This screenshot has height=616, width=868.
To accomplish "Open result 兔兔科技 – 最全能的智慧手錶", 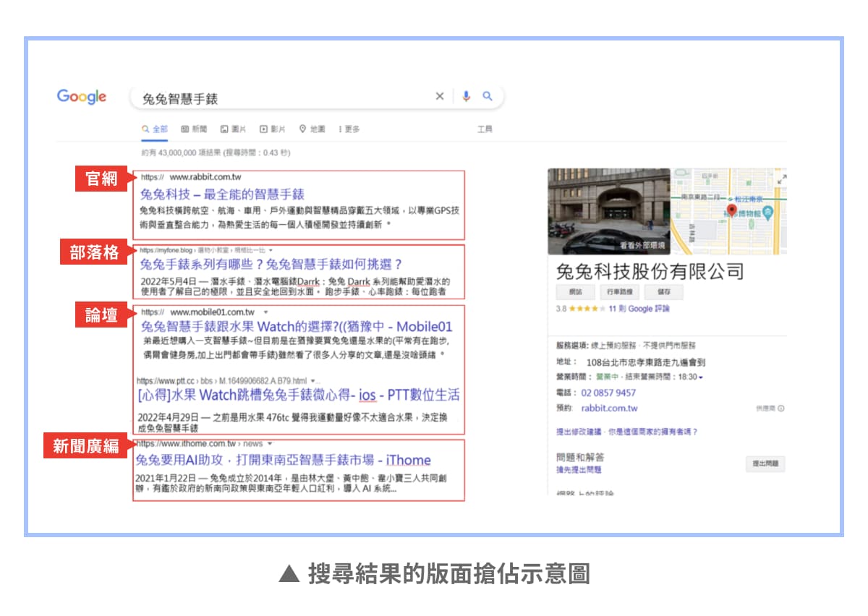I will [x=222, y=194].
